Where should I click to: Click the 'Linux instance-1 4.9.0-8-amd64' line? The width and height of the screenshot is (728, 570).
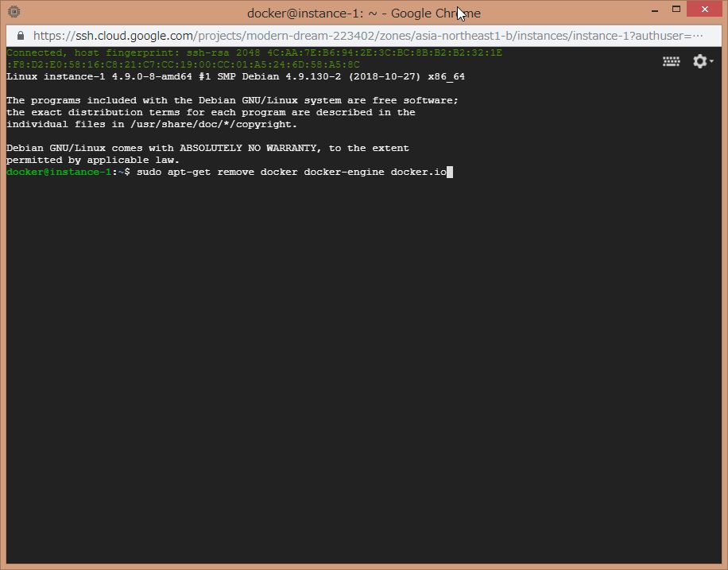coord(235,76)
